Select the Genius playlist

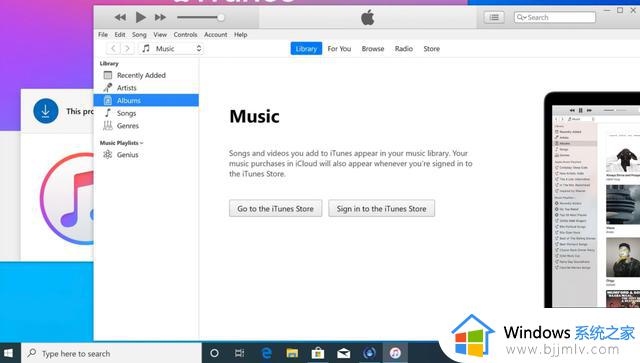pos(146,155)
